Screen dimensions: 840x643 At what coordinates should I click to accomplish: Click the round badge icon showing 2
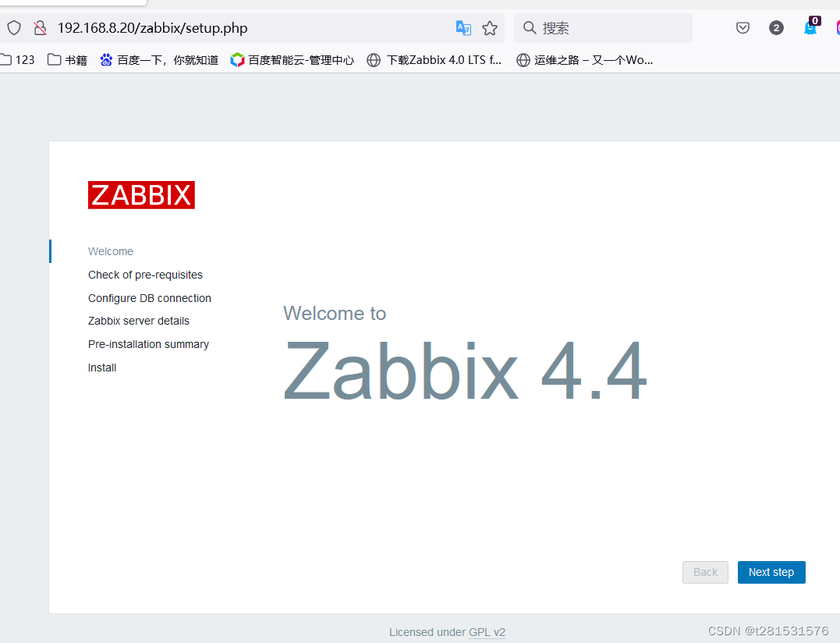click(x=776, y=28)
